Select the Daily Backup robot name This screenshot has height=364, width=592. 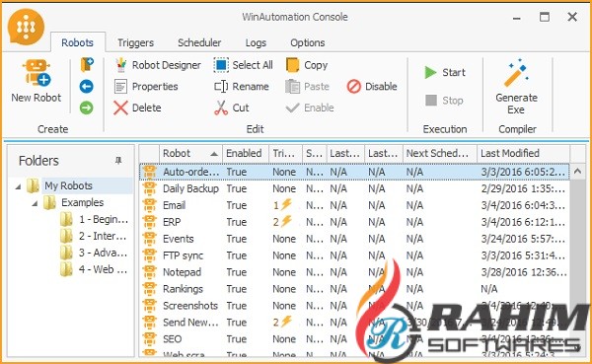click(x=190, y=188)
